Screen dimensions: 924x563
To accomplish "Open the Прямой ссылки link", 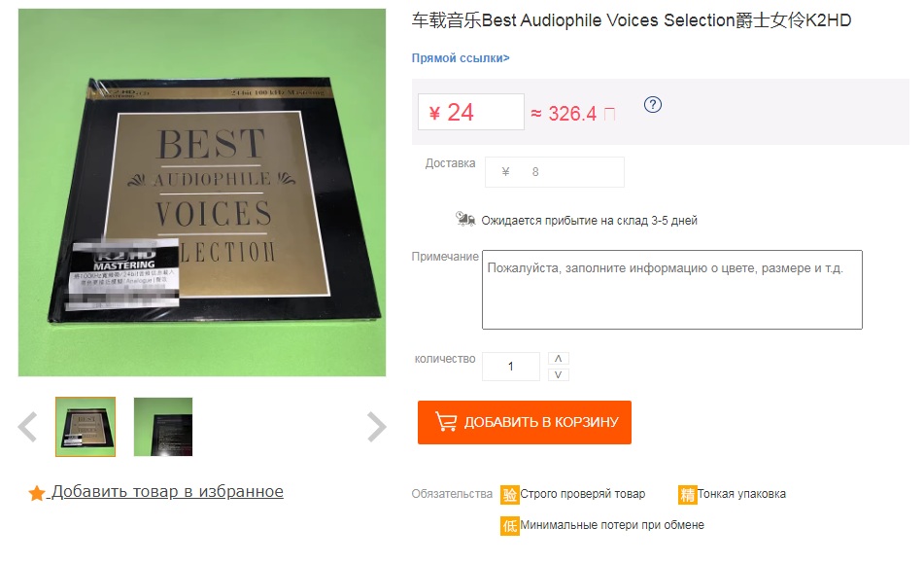I will (461, 58).
